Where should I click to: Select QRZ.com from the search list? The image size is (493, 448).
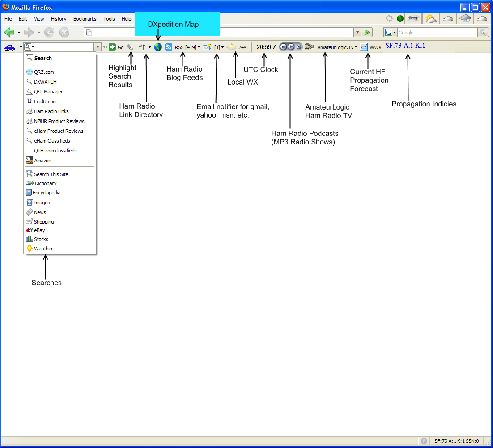tap(60, 72)
